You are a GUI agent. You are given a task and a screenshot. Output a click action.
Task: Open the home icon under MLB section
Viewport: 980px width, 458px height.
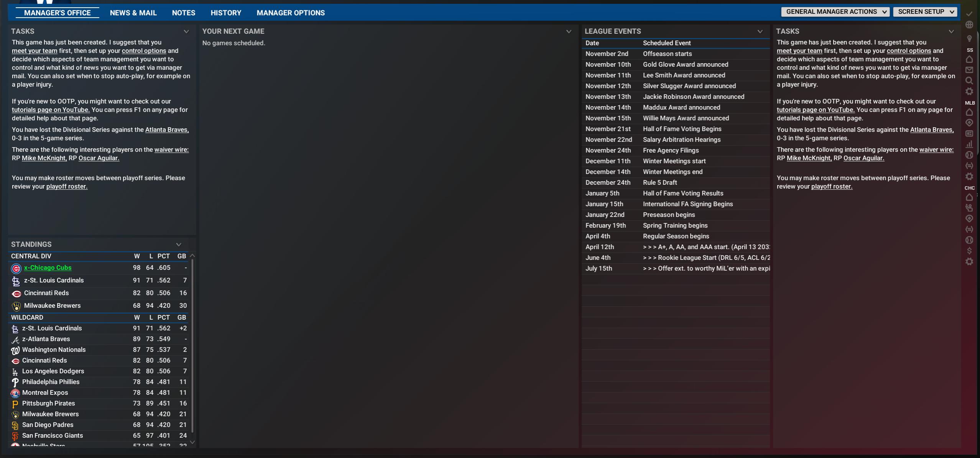[969, 112]
